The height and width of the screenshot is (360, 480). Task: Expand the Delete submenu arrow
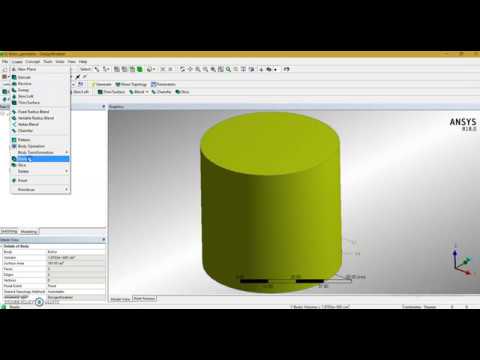pyautogui.click(x=67, y=171)
